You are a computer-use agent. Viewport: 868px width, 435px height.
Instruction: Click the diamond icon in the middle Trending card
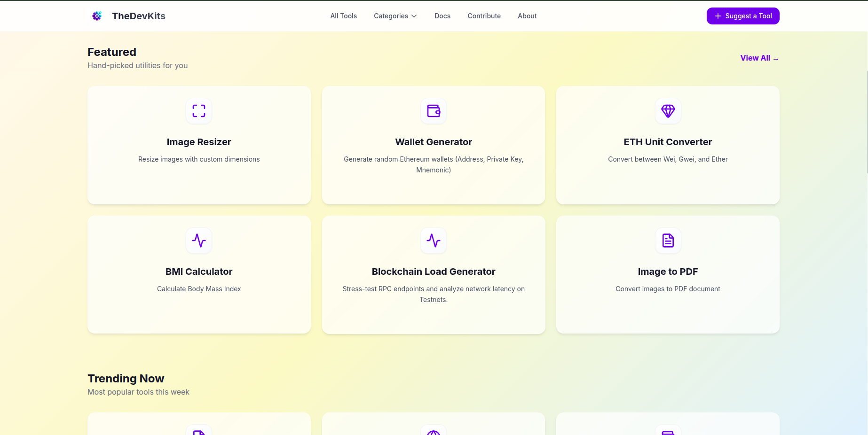tap(433, 431)
